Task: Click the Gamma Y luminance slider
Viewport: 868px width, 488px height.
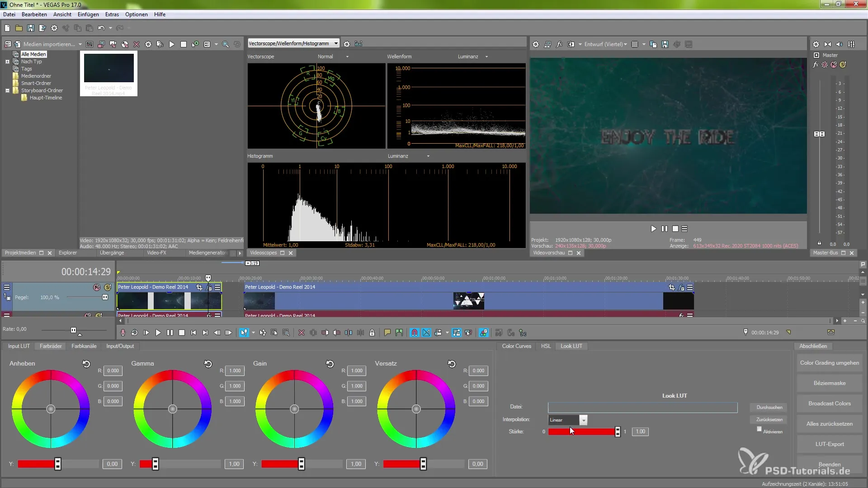Action: coord(180,464)
